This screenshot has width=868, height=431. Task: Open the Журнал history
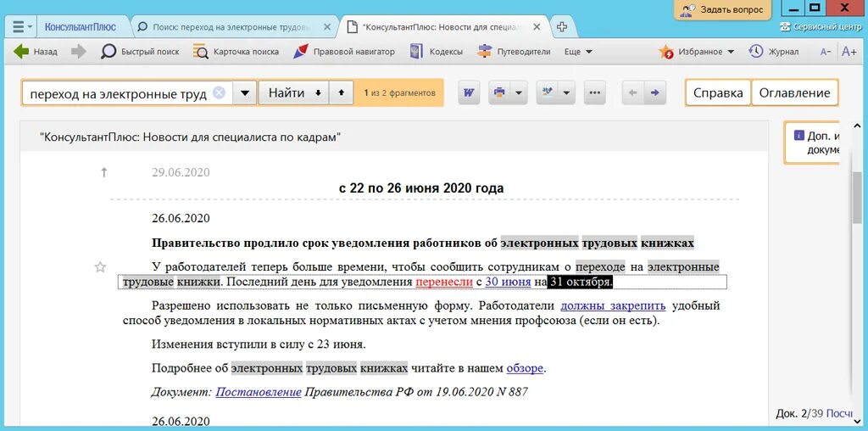coord(774,52)
